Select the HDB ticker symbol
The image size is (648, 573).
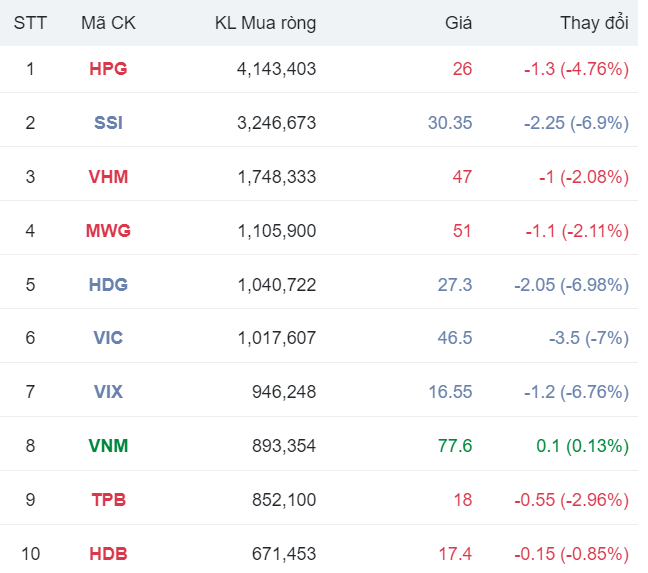click(108, 554)
